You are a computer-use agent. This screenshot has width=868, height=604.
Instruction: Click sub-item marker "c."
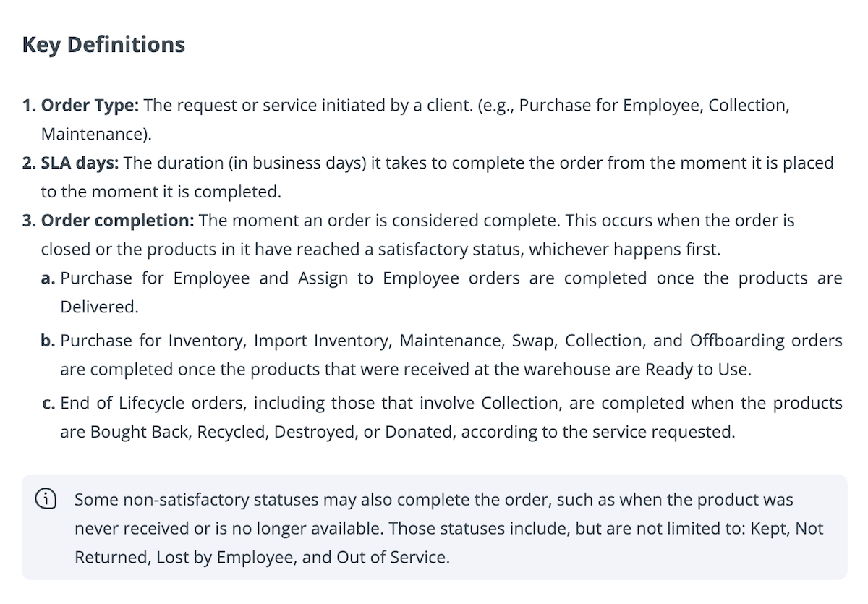(x=48, y=403)
